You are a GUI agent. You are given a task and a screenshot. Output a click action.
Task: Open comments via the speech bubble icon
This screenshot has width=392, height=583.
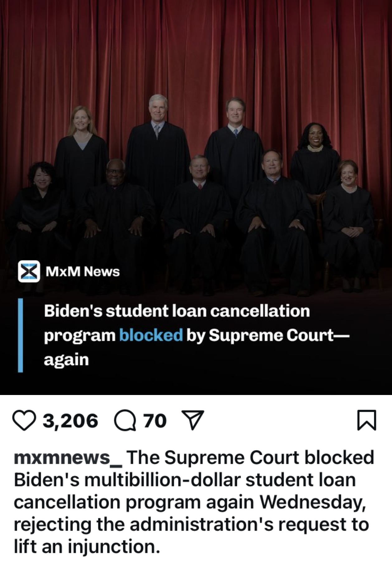coord(125,421)
